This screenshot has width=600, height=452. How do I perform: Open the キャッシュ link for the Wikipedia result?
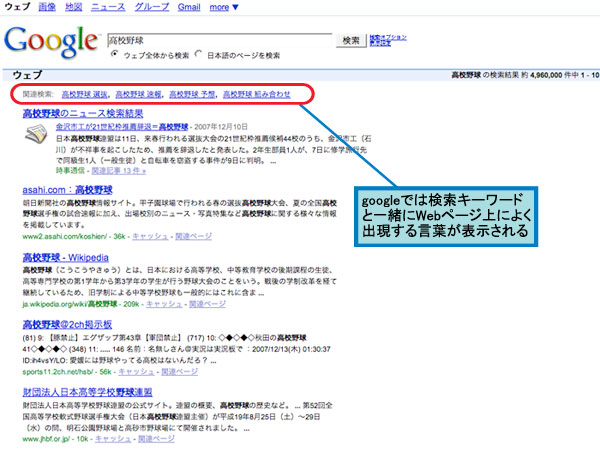click(164, 304)
